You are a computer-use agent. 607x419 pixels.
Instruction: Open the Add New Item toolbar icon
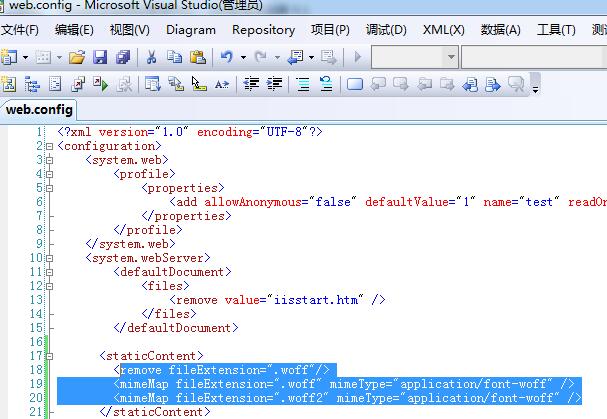[x=43, y=57]
